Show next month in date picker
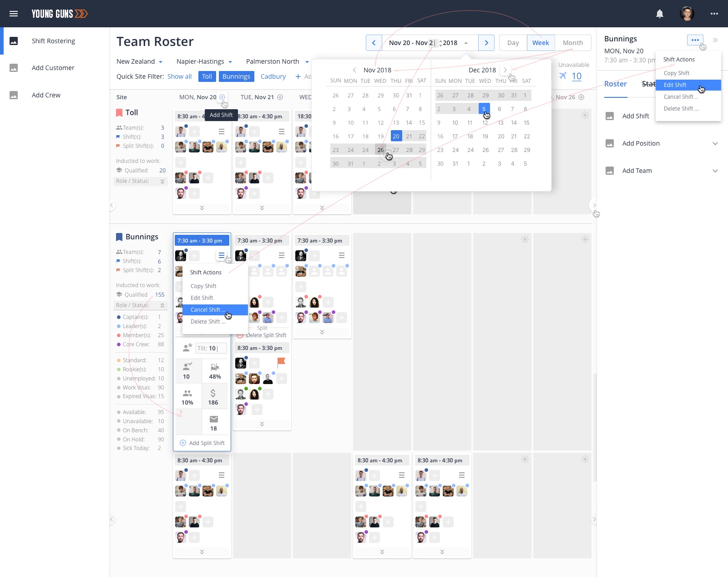The image size is (728, 577). (x=505, y=70)
